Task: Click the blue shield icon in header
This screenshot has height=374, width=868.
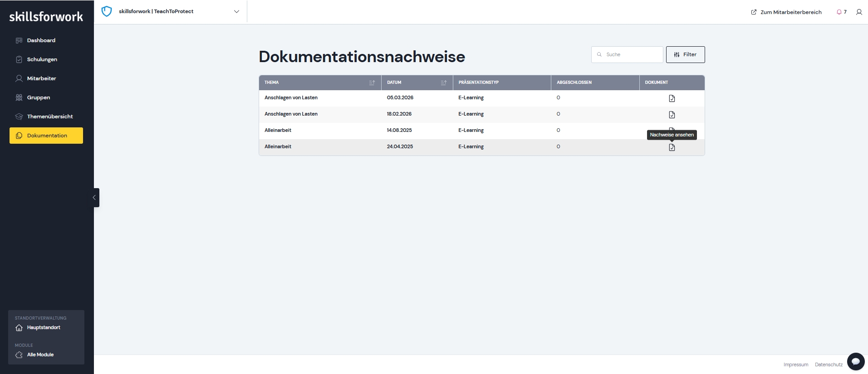Action: (x=107, y=11)
